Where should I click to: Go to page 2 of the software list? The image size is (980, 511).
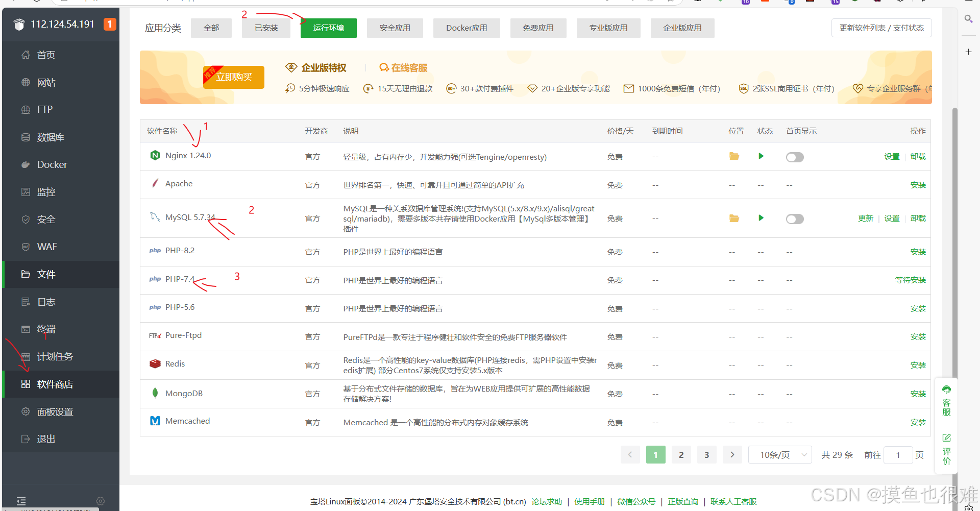click(681, 455)
